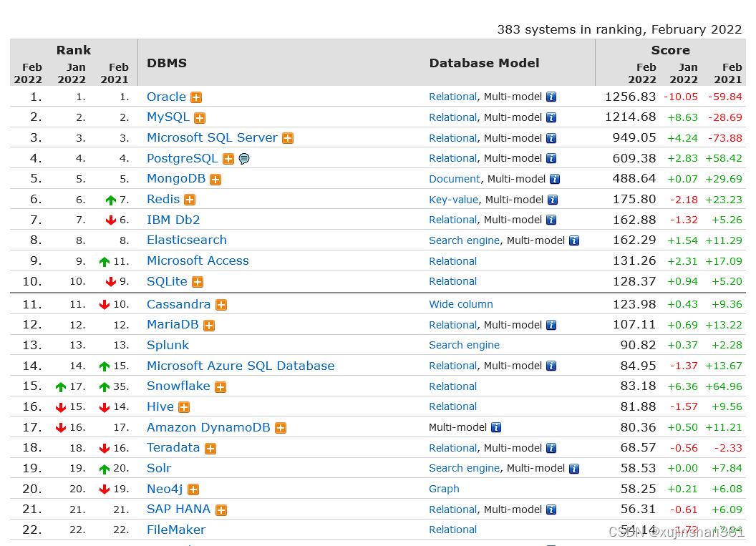Viewport: 756px width, 546px height.
Task: Click the orange plus icon next to MongoDB
Action: click(x=215, y=180)
